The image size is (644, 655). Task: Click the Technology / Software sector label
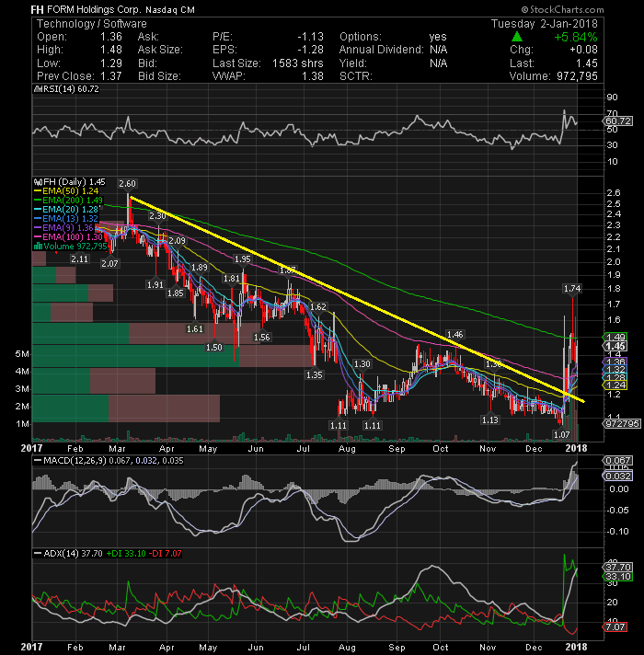pyautogui.click(x=92, y=24)
